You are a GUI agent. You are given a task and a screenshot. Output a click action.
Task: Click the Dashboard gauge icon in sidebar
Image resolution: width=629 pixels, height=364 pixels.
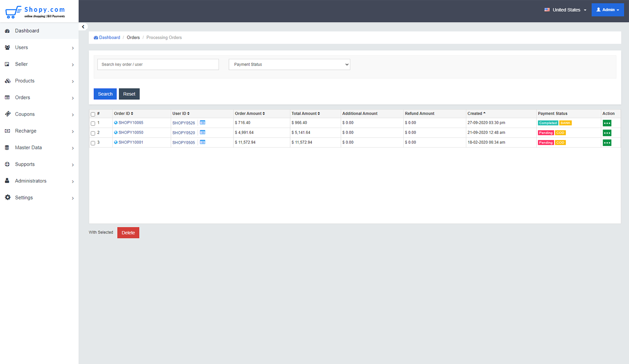(7, 31)
